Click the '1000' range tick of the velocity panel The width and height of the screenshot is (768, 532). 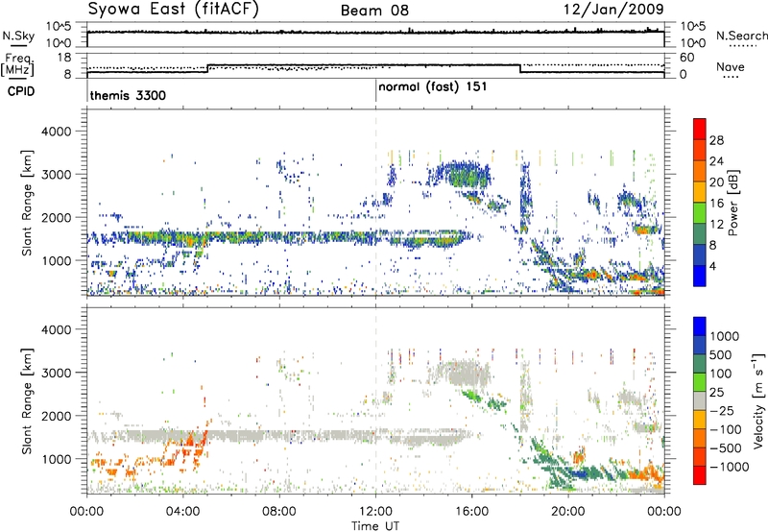[x=58, y=459]
